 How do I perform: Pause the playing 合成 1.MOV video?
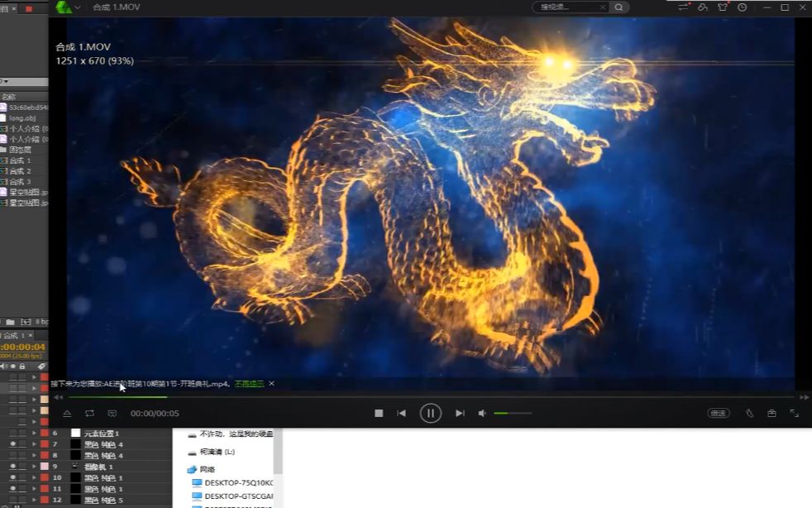tap(430, 413)
